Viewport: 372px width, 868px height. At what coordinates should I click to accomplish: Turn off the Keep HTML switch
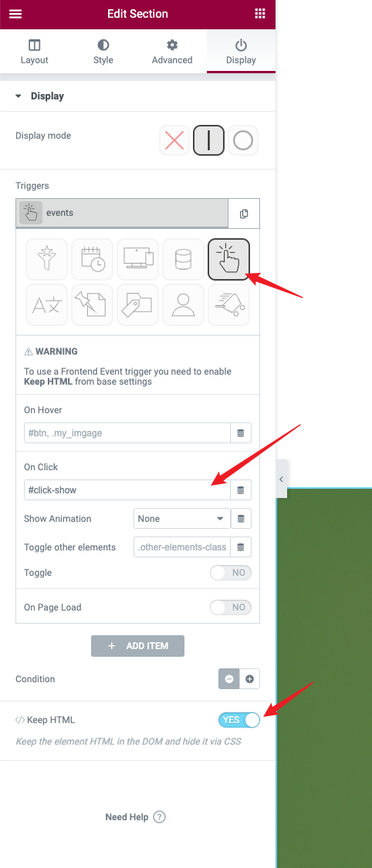[x=239, y=720]
